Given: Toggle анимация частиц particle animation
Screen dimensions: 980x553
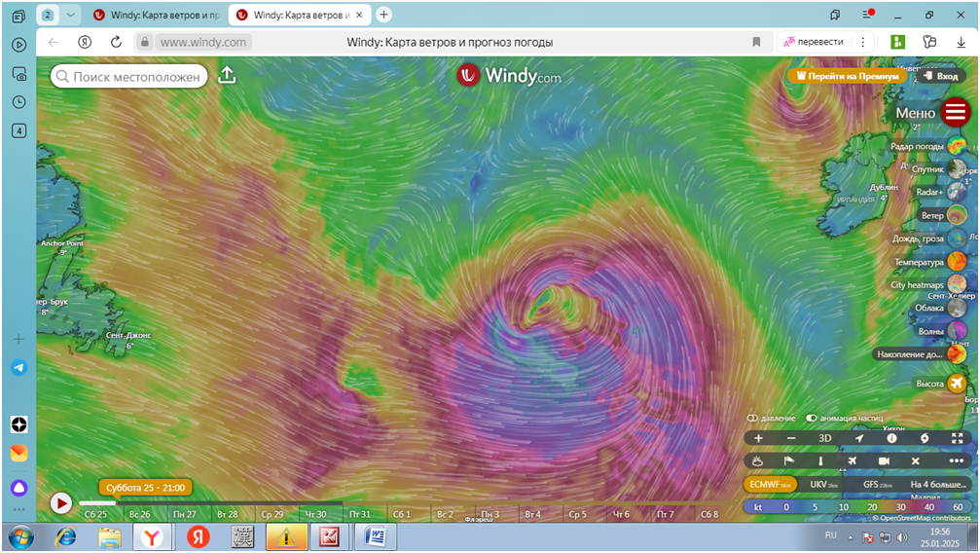Looking at the screenshot, I should pyautogui.click(x=812, y=418).
